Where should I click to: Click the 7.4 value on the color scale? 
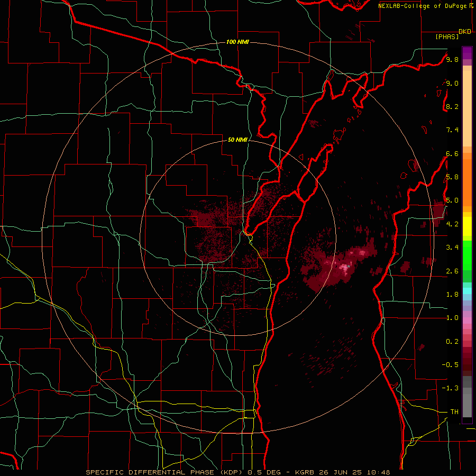click(452, 130)
